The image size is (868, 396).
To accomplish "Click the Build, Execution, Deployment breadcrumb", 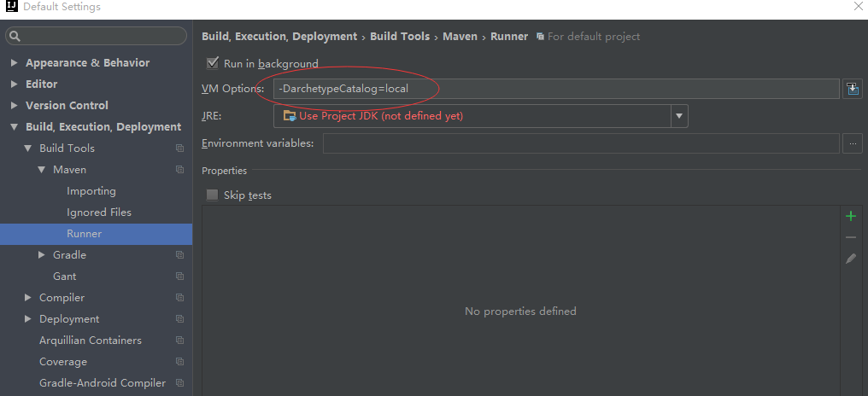I will click(x=279, y=37).
